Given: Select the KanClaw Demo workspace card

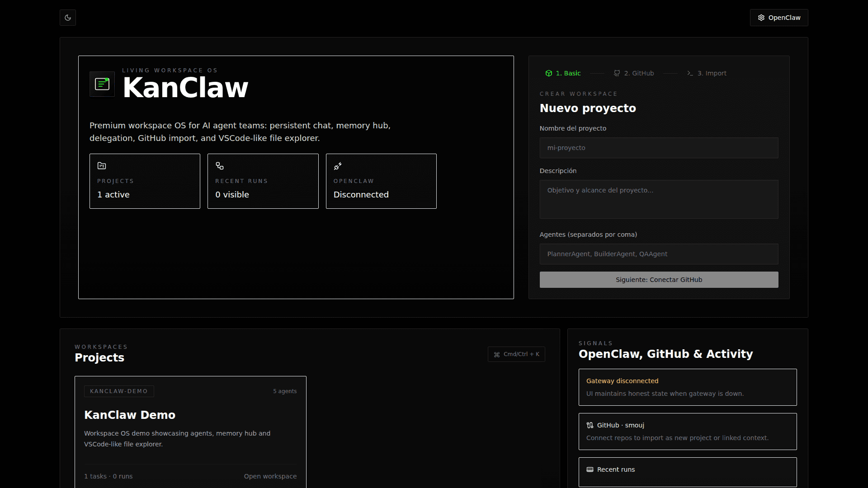Looking at the screenshot, I should click(190, 415).
